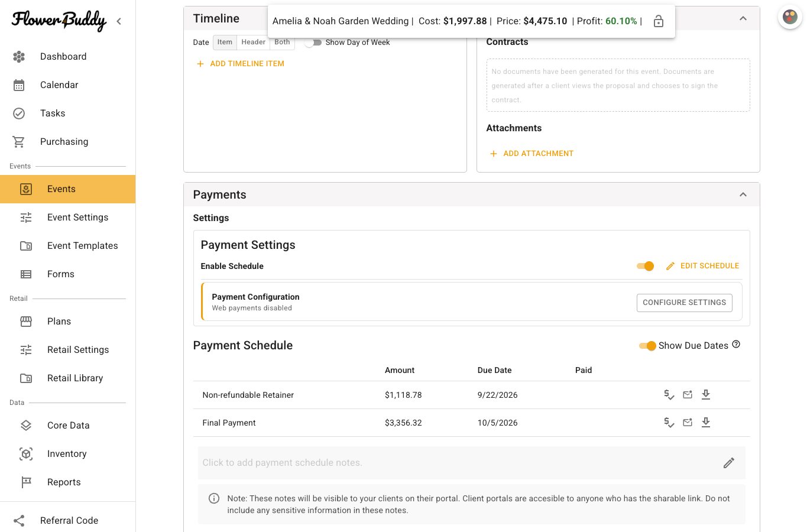Open Inventory in the sidebar
This screenshot has height=532, width=807.
click(x=68, y=454)
